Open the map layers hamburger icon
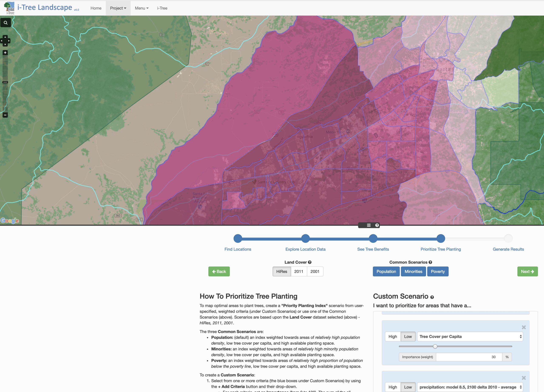 tap(369, 225)
